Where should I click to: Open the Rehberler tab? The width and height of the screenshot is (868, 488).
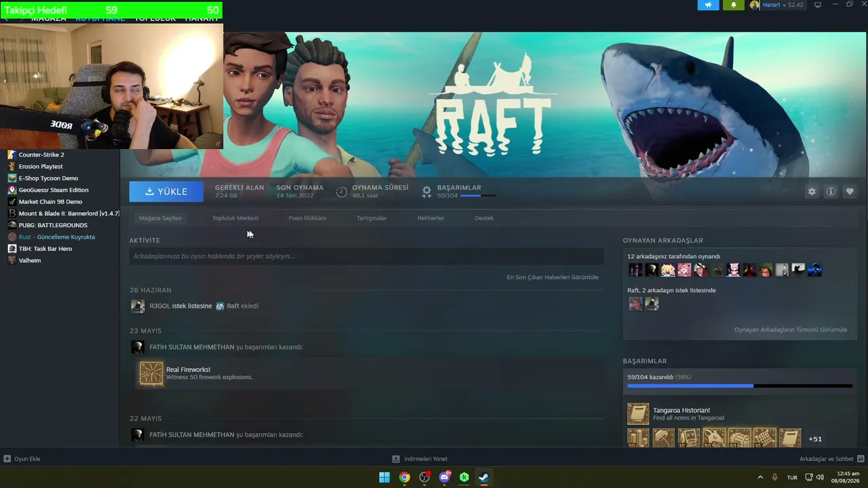point(431,218)
